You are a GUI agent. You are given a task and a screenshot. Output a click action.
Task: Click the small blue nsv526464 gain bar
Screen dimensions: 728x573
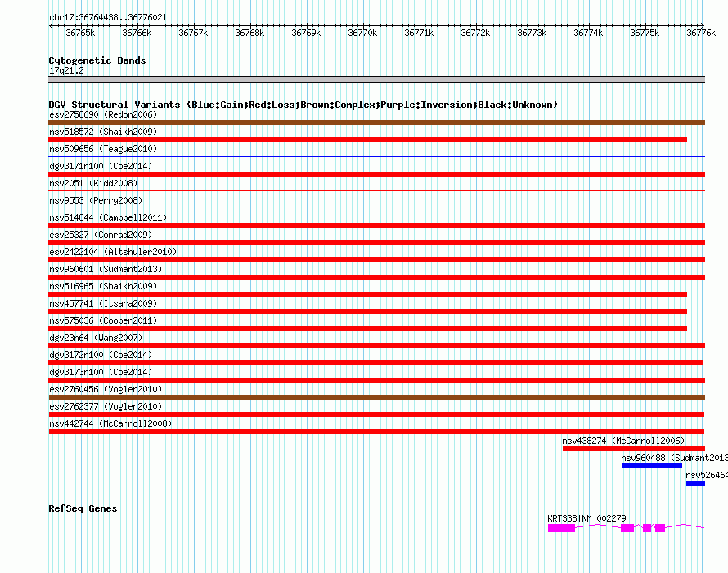(x=695, y=483)
